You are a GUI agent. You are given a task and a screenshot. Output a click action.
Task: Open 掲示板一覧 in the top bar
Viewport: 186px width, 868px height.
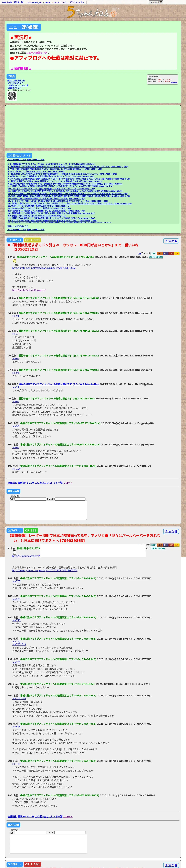tap(19, 2)
